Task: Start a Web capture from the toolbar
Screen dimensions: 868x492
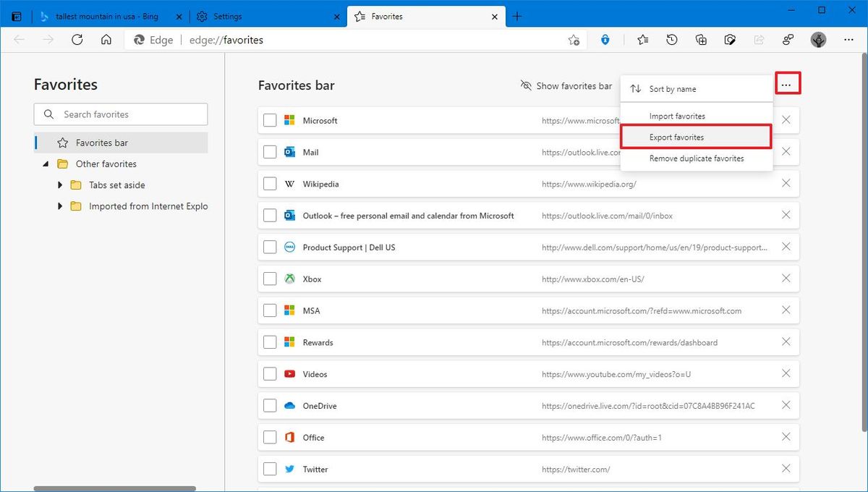Action: coord(730,40)
